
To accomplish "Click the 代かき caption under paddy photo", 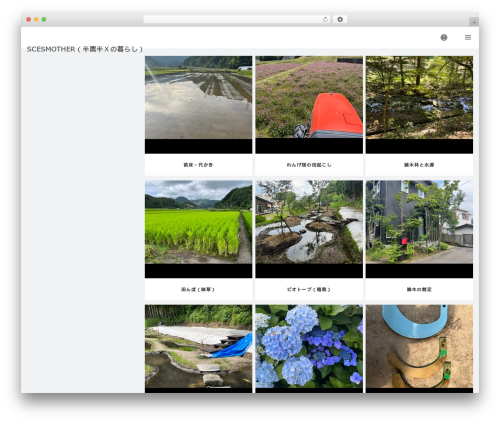I will click(x=198, y=165).
